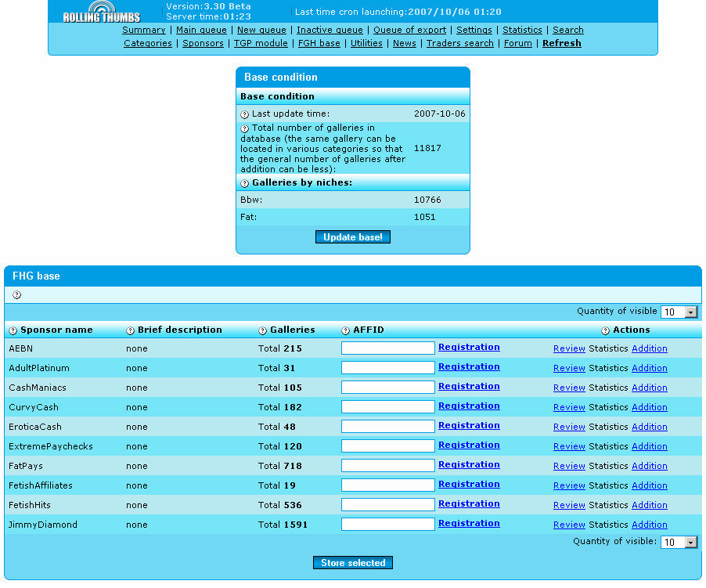
Task: Click the Bbw niche count 10766
Action: click(427, 200)
